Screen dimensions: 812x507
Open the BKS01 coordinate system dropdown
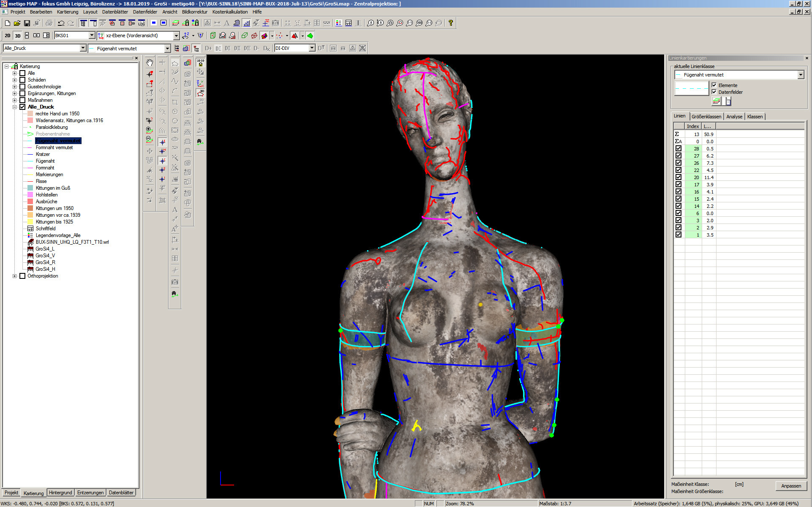pos(92,35)
